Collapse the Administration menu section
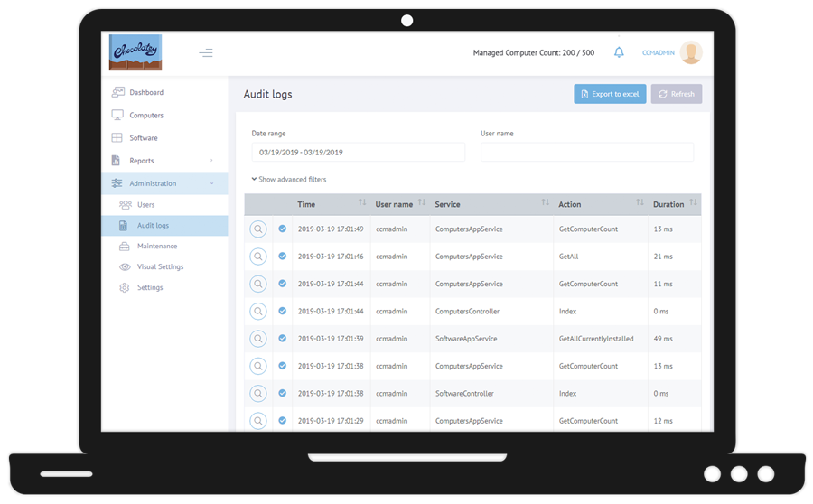The image size is (813, 504). click(x=164, y=183)
